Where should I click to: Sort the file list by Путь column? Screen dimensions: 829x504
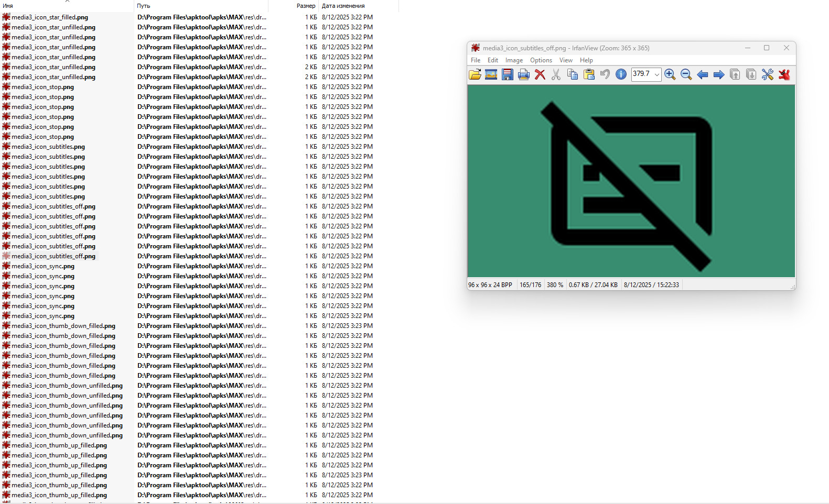(201, 6)
